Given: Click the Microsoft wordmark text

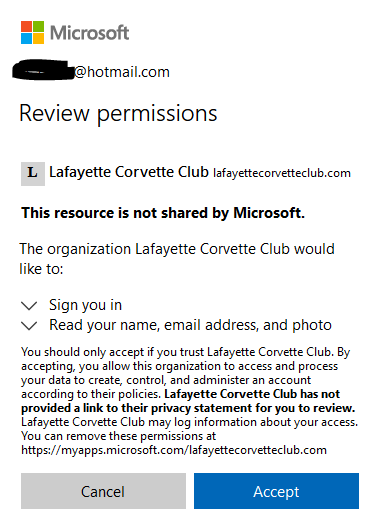Looking at the screenshot, I should [x=89, y=33].
